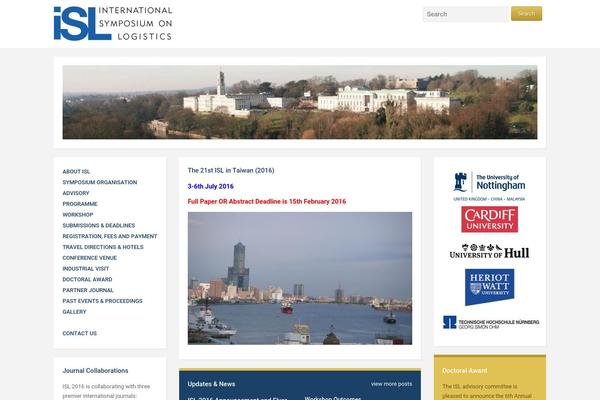Click the University of Hull logo
Viewport: 600px width, 400px height.
[489, 251]
